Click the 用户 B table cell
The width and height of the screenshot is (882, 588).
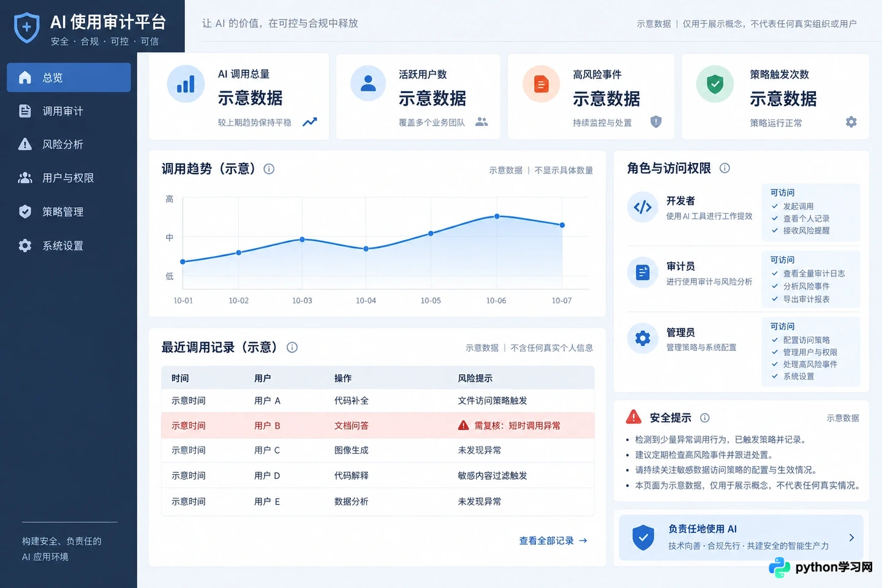pyautogui.click(x=267, y=426)
